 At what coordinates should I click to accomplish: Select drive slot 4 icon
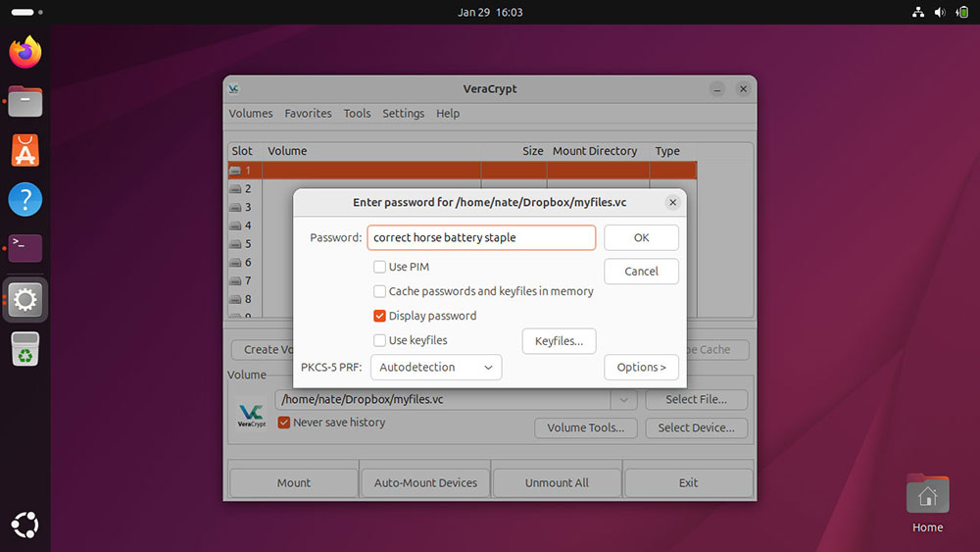pyautogui.click(x=235, y=226)
